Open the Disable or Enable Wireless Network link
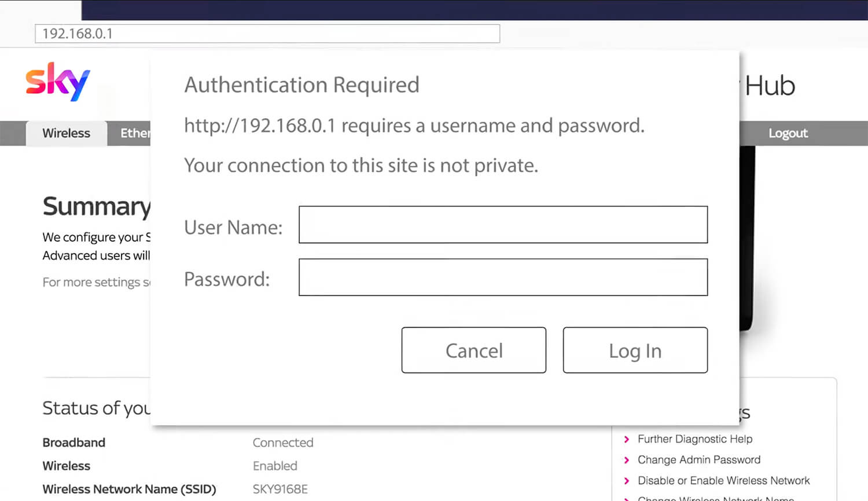The width and height of the screenshot is (868, 501). [723, 481]
